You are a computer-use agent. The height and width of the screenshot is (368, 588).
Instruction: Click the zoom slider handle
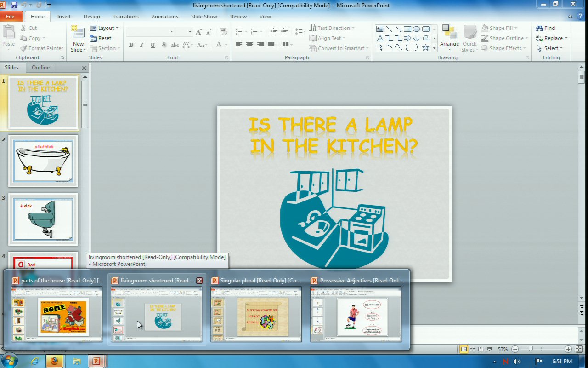coord(531,349)
